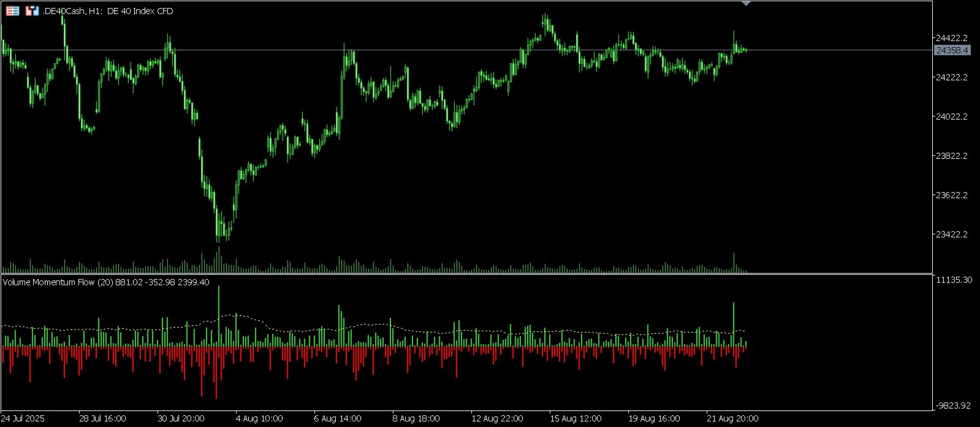Viewport: 980px width, 427px height.
Task: Click the price axis label 24022.2
Action: click(x=952, y=117)
